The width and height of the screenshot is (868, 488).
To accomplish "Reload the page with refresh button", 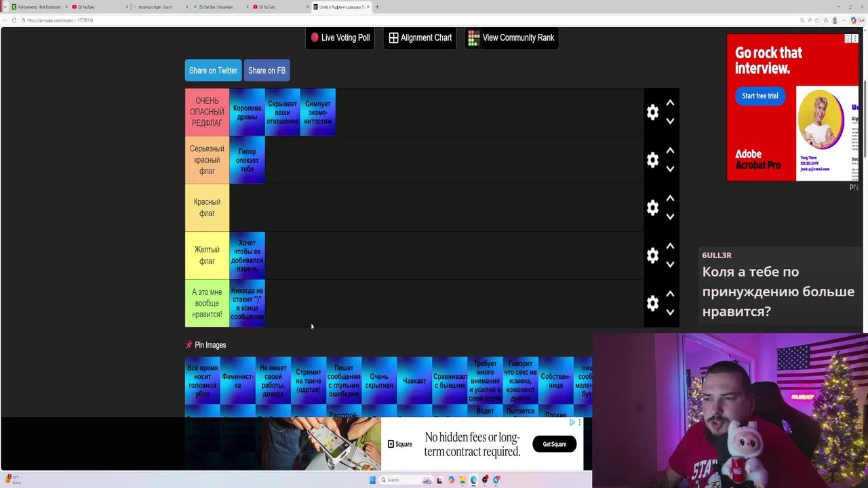I will point(14,20).
